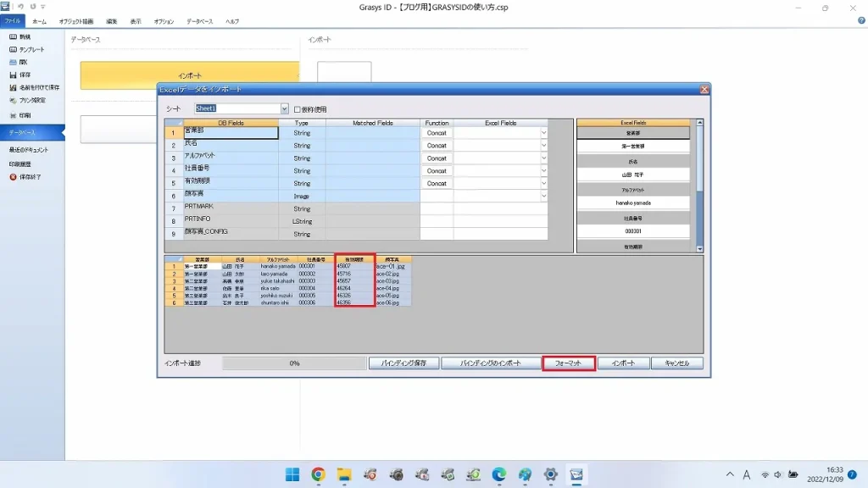
Task: Click the Grasys ID application icon in the title bar
Action: (x=6, y=7)
